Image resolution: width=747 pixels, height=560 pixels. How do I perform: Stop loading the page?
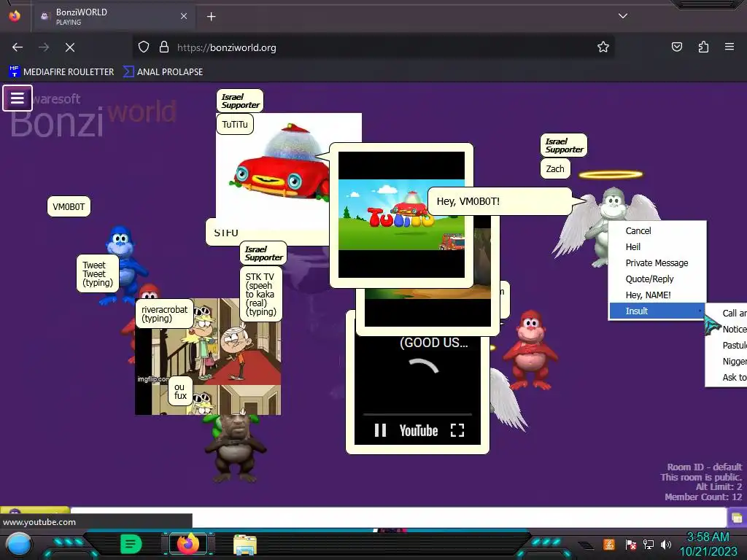[x=70, y=47]
